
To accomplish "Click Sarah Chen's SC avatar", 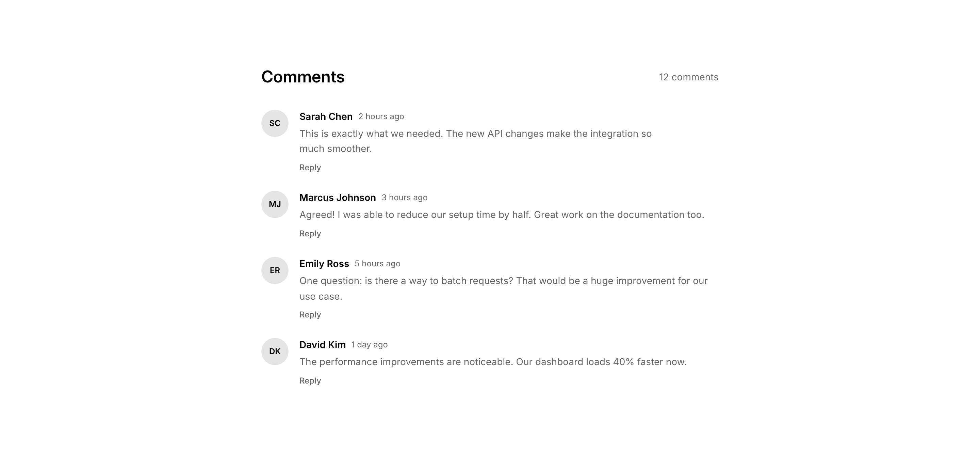I will 275,123.
